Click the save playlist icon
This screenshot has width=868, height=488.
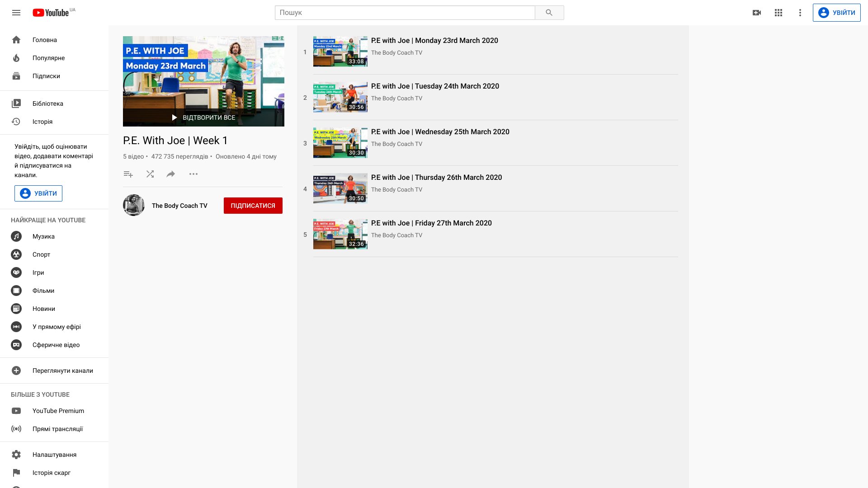[128, 174]
